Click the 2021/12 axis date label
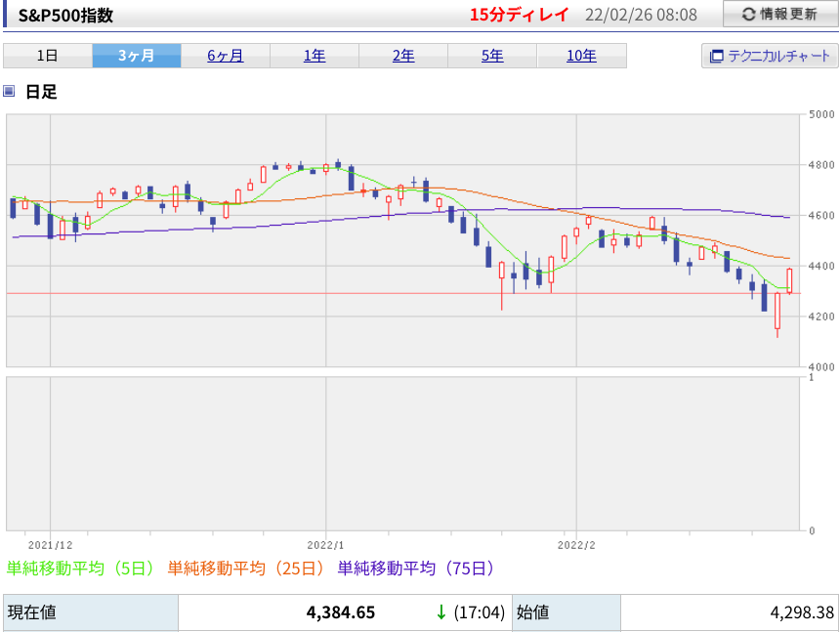The image size is (840, 632). pos(51,545)
